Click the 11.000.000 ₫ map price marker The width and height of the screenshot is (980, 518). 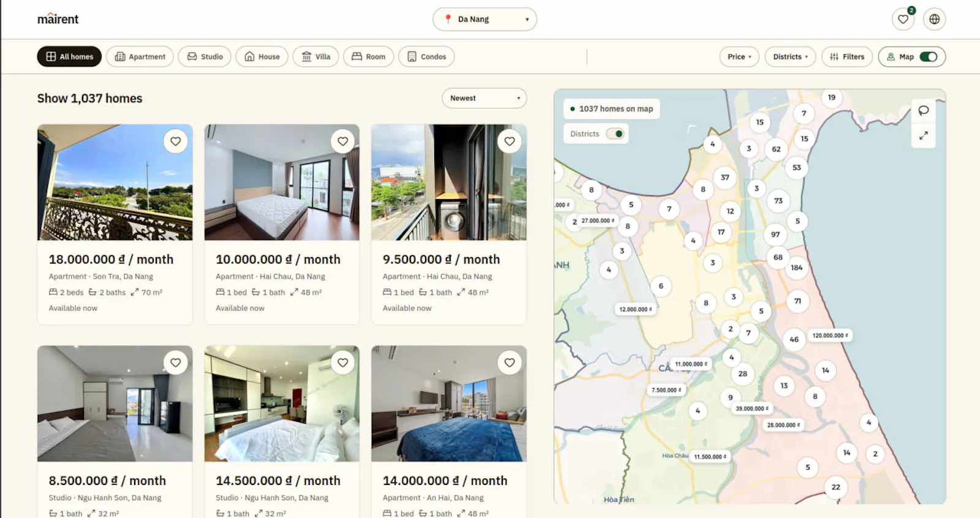tap(691, 364)
